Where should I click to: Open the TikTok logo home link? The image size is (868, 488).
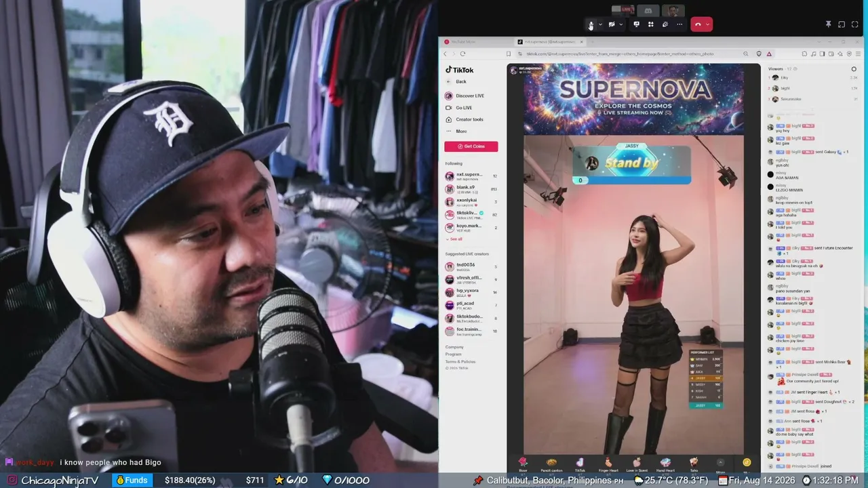(x=460, y=70)
